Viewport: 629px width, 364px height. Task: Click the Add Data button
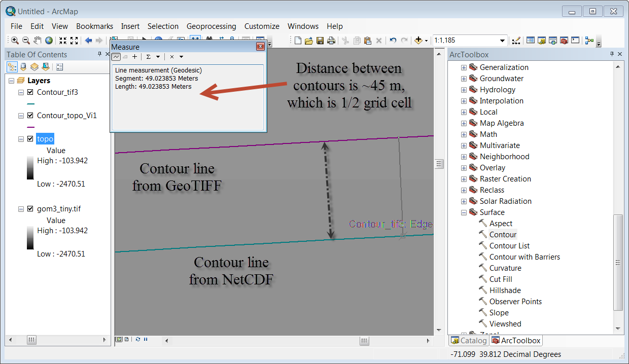[419, 41]
